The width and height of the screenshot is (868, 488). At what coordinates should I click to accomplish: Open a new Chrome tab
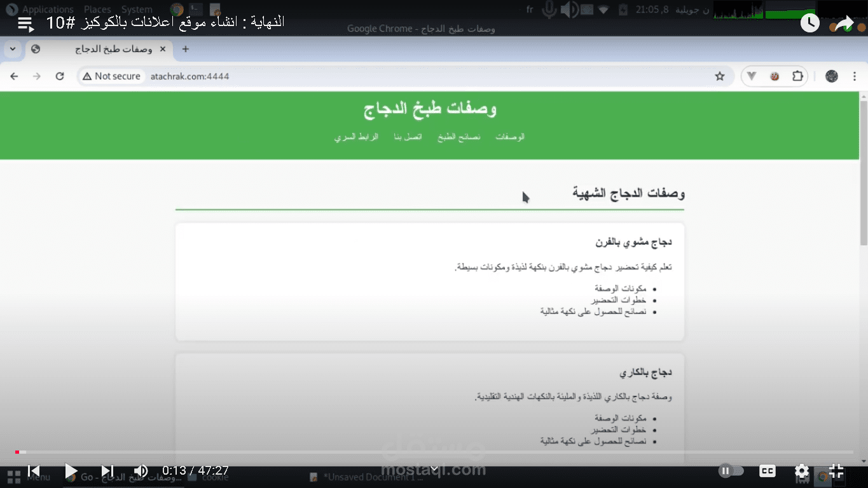pyautogui.click(x=186, y=49)
